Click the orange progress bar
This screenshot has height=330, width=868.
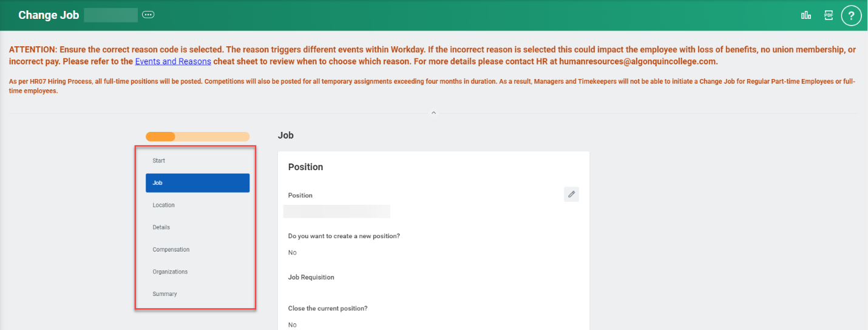coord(197,137)
